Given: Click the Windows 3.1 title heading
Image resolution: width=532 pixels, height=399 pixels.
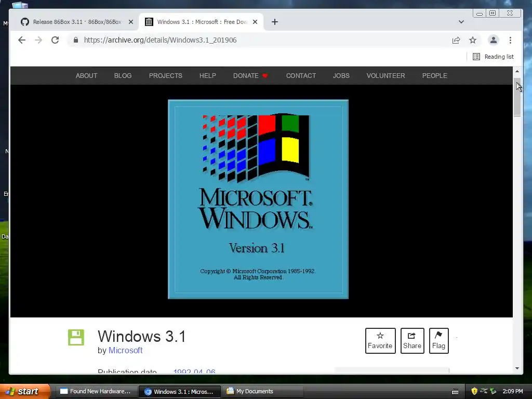Looking at the screenshot, I should (142, 336).
